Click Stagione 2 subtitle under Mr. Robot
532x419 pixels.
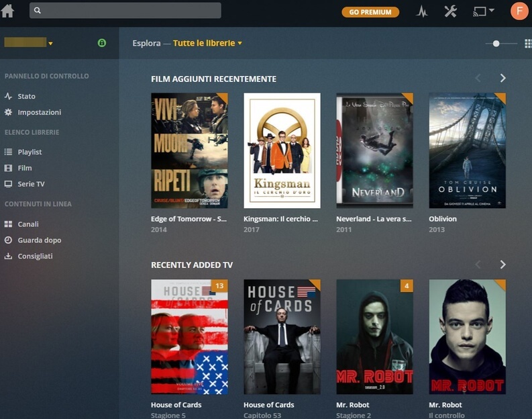[354, 415]
